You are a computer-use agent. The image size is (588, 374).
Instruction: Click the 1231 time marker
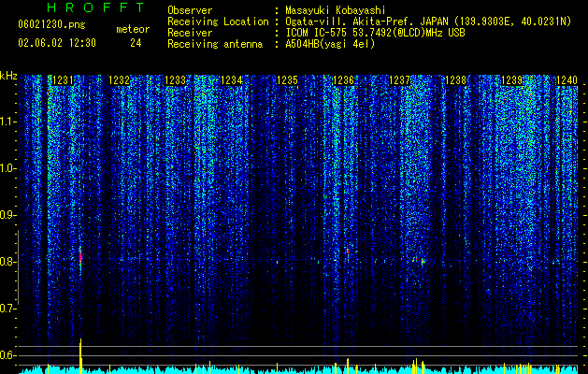pos(63,80)
